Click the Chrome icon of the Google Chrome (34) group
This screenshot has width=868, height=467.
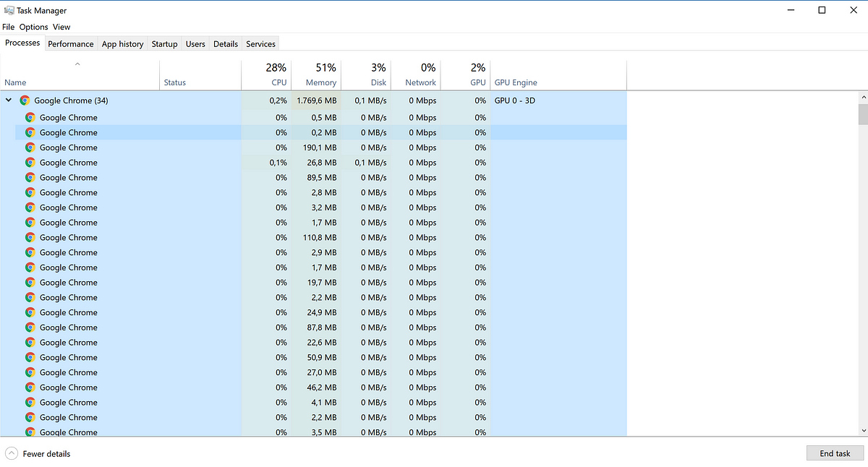pos(25,100)
